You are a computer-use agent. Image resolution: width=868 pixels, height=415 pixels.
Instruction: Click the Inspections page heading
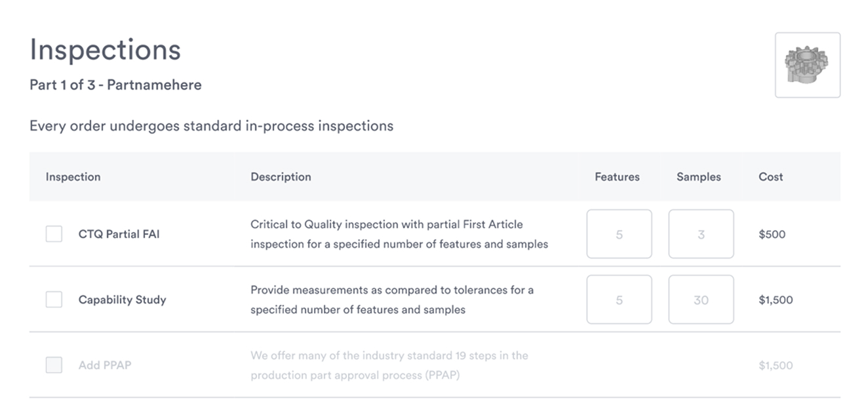click(105, 50)
